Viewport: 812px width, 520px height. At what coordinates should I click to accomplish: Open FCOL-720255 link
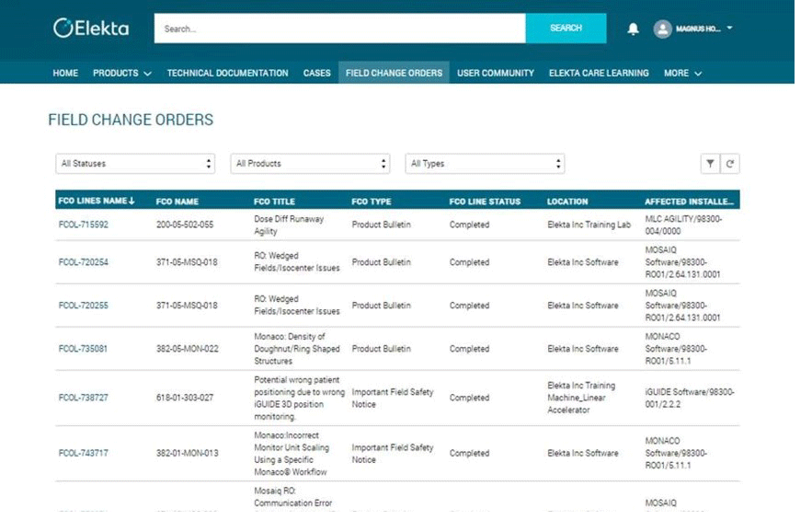(x=84, y=306)
